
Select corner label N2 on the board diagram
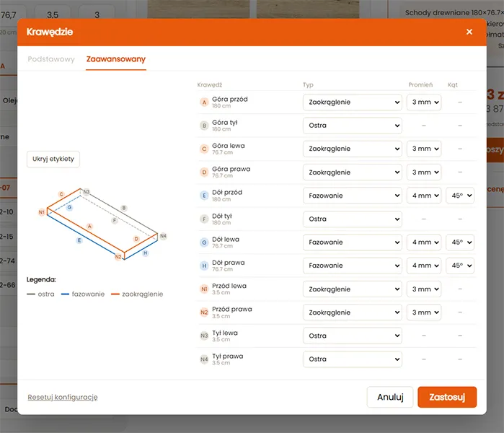[118, 257]
